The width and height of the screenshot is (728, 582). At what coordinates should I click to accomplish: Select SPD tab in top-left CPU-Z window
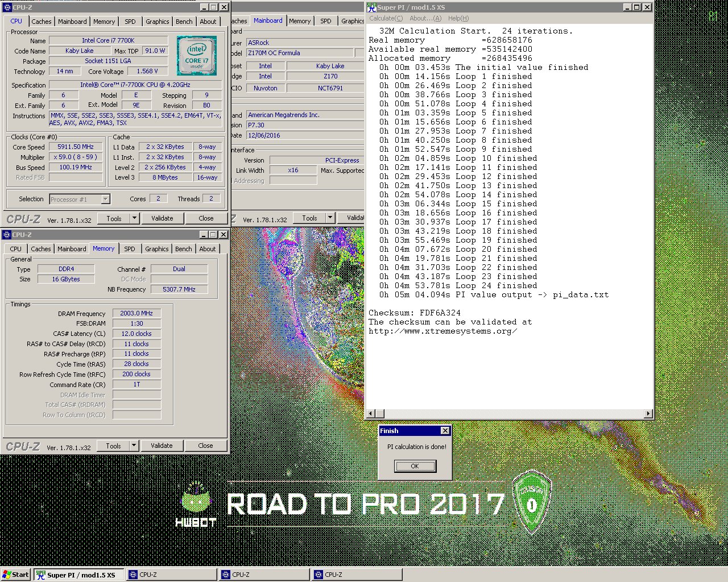coord(130,22)
